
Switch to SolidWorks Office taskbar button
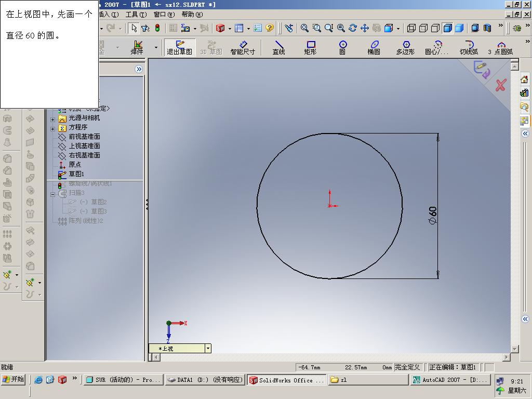point(287,380)
